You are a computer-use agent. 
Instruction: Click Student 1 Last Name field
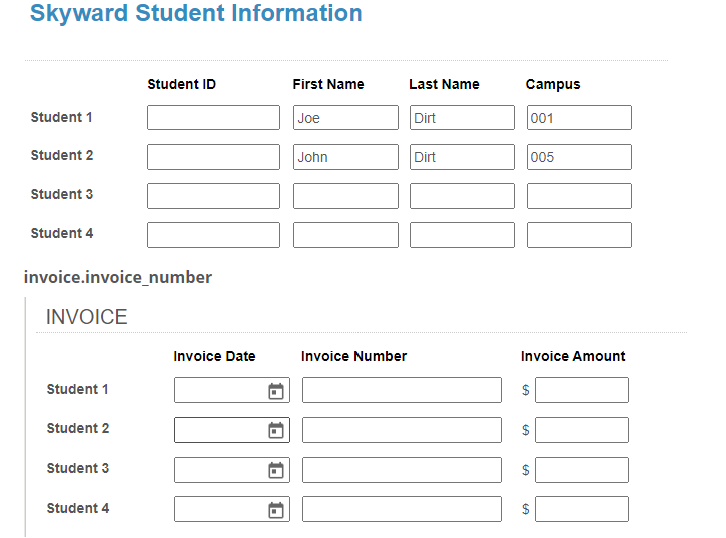pos(462,118)
